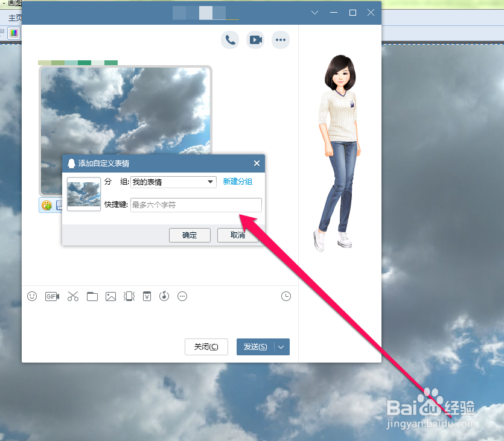Image resolution: width=504 pixels, height=441 pixels.
Task: Confirm with the 确定 button
Action: tap(190, 235)
